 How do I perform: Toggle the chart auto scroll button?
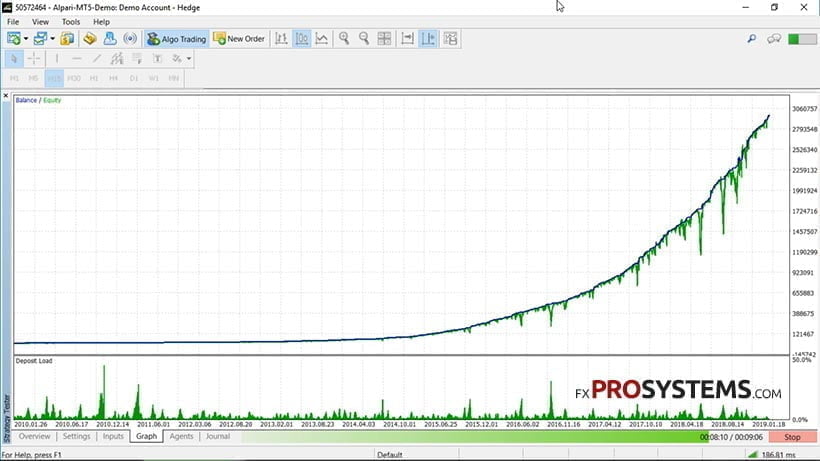(x=407, y=39)
